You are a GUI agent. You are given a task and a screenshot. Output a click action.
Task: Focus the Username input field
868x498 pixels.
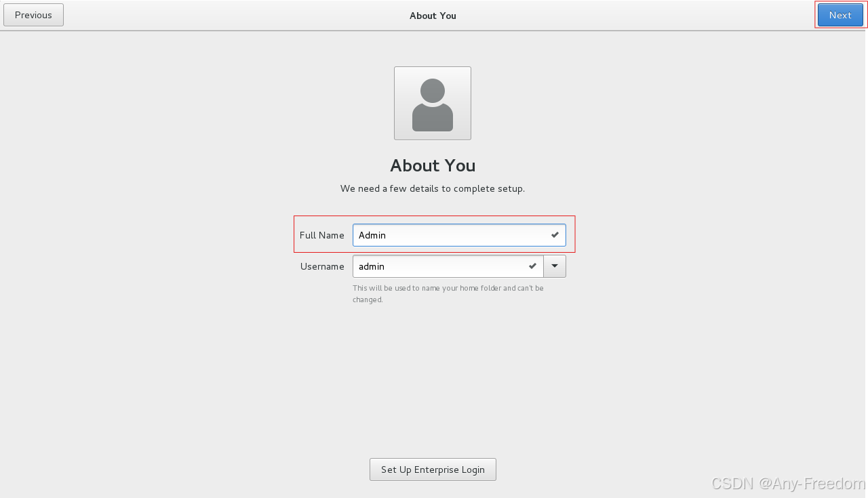(x=448, y=266)
